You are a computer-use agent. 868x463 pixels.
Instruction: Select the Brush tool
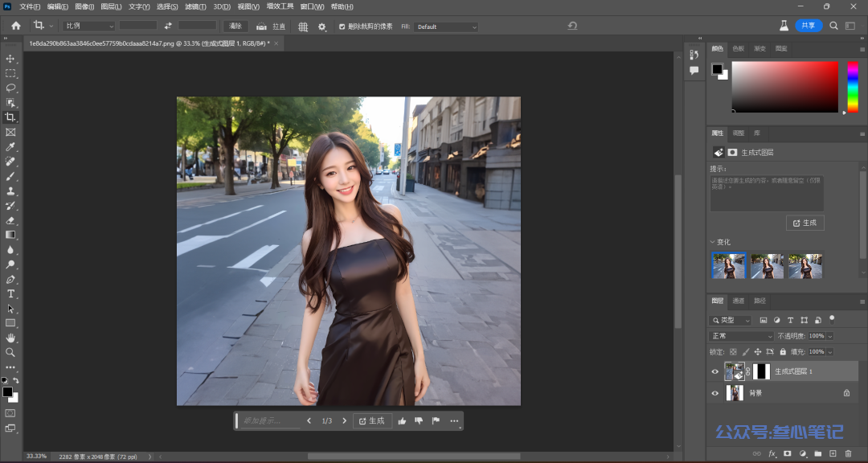point(10,176)
